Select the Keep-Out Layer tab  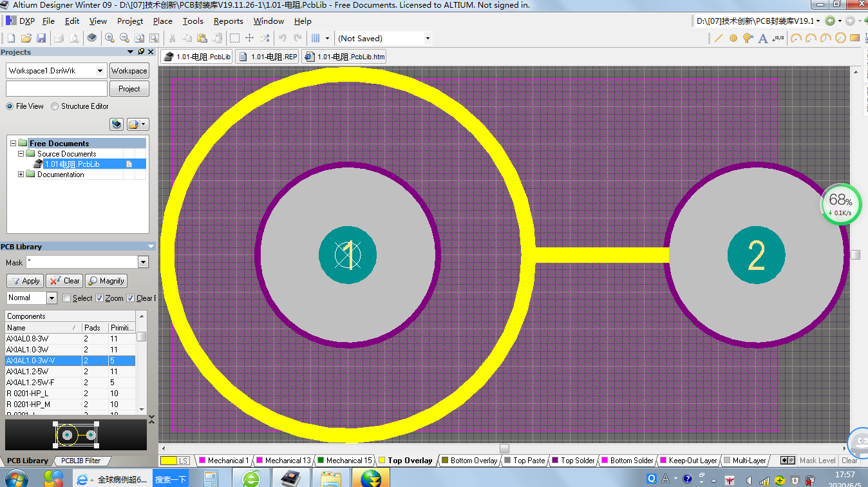(688, 461)
